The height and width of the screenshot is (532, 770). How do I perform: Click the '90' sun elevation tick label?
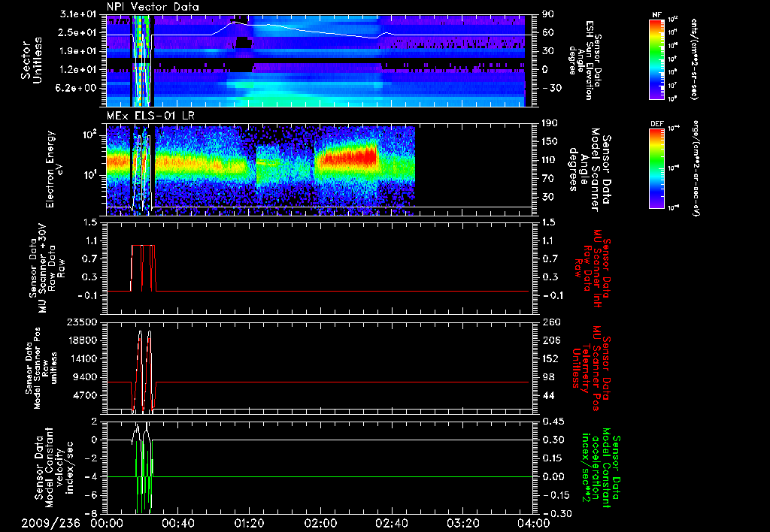point(547,14)
